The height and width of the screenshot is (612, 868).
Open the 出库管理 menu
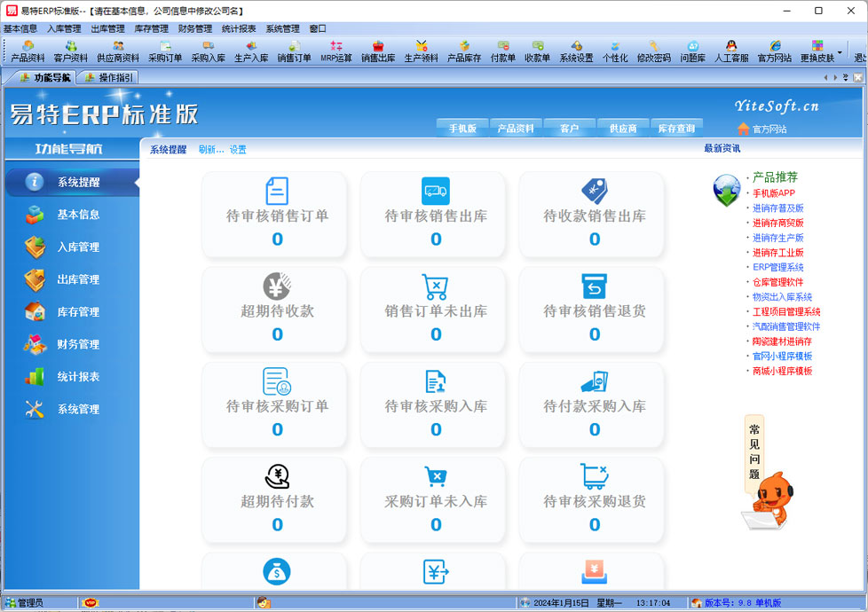pyautogui.click(x=107, y=28)
